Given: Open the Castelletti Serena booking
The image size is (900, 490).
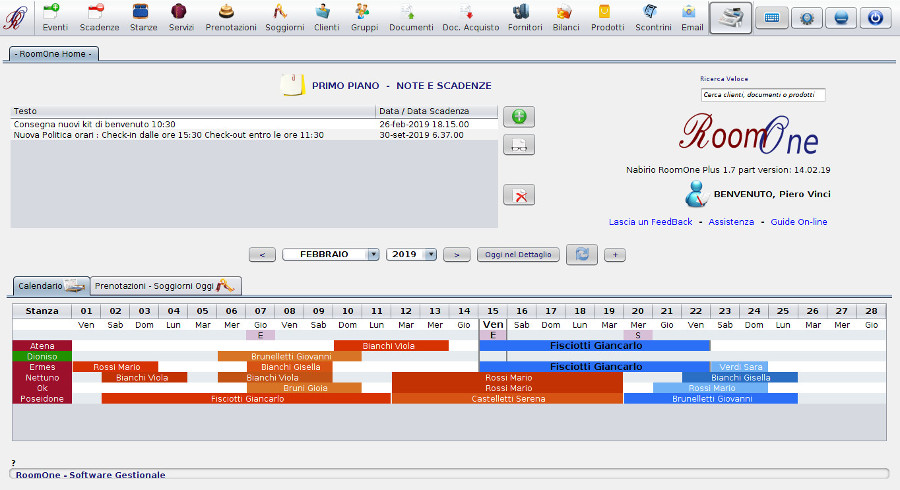Looking at the screenshot, I should (x=507, y=399).
